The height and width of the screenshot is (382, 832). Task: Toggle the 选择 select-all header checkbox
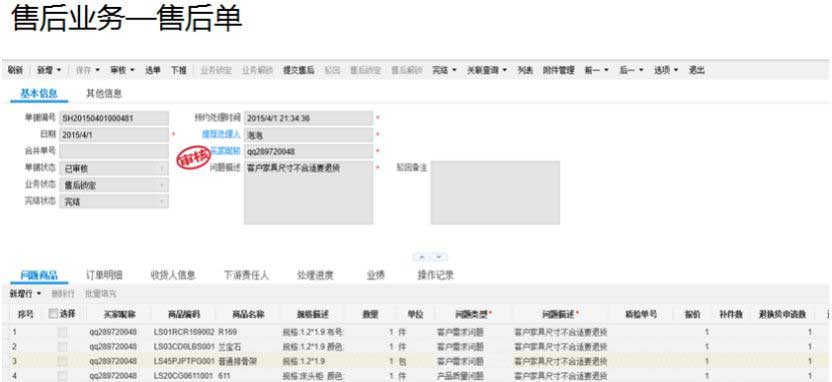point(53,314)
